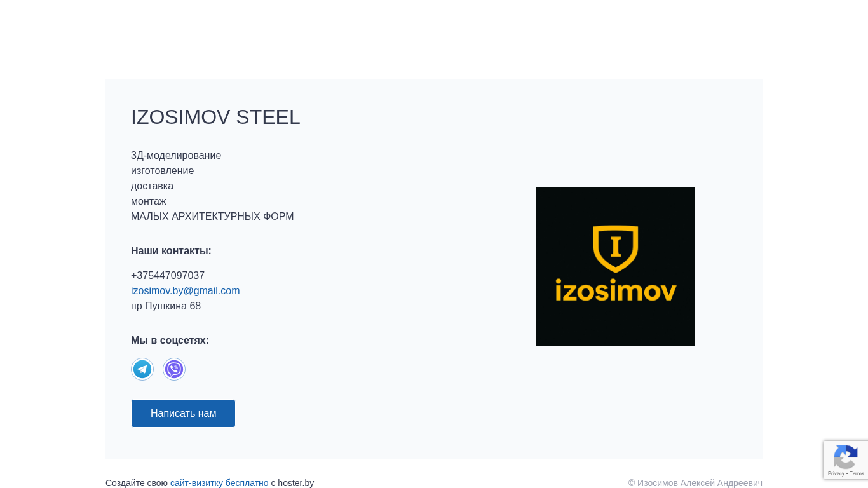Click the "монтаж" text line
This screenshot has height=488, width=868.
pos(149,201)
